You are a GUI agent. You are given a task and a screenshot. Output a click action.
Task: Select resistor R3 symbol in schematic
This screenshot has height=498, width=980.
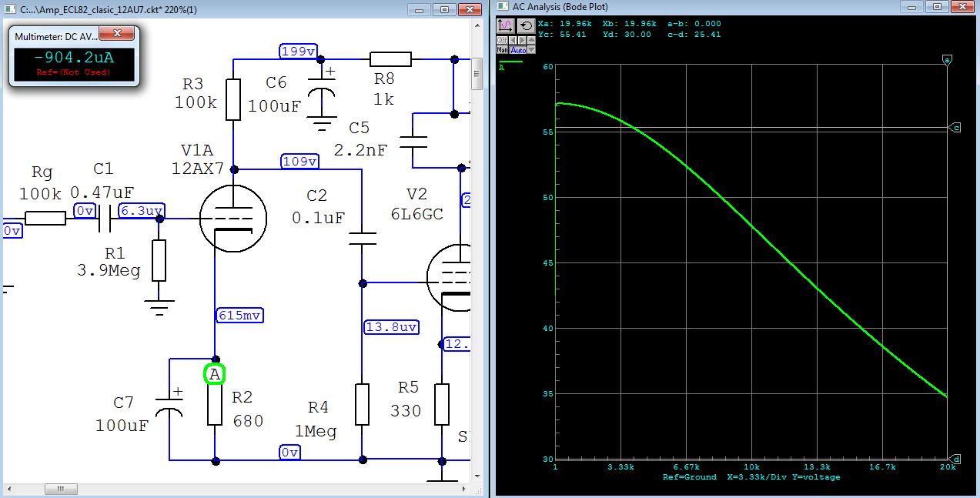pyautogui.click(x=233, y=100)
